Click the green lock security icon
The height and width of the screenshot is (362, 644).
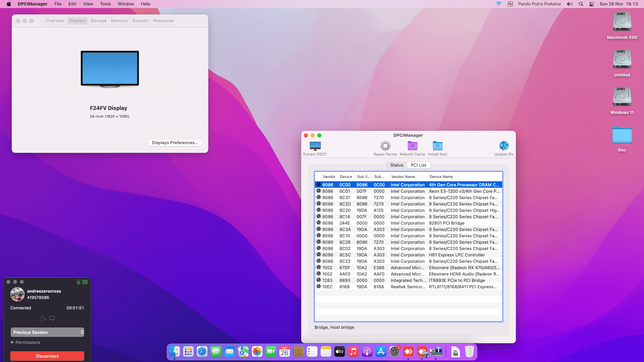coord(78,282)
